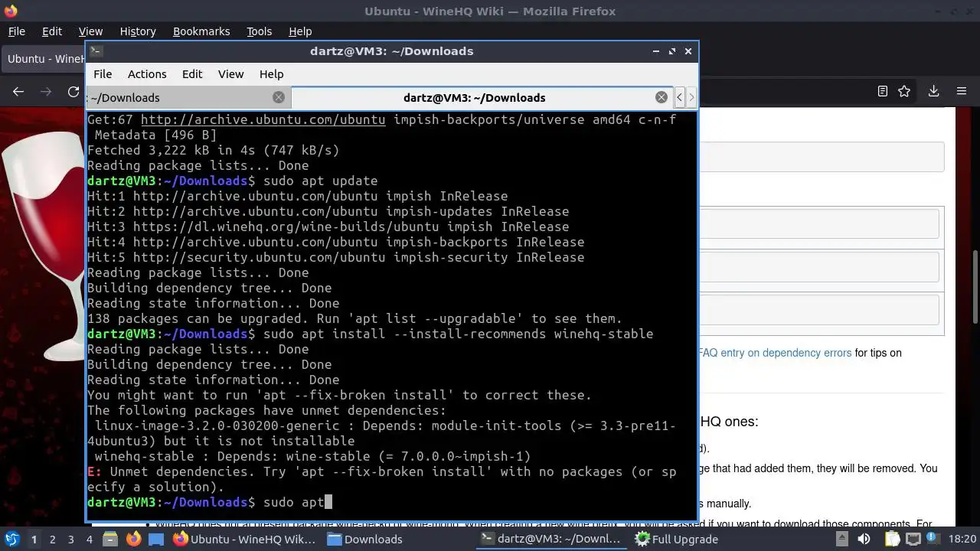Focus Downloads folder taskbar window
The width and height of the screenshot is (980, 551).
[x=364, y=539]
